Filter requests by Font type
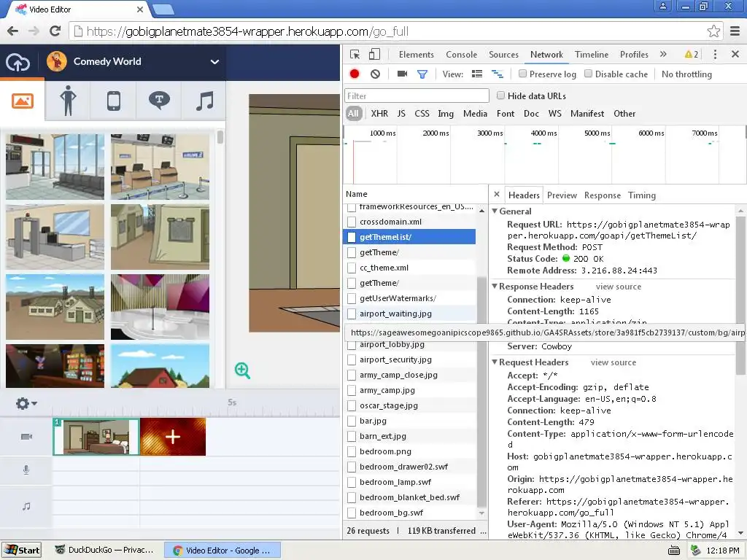 coord(506,113)
